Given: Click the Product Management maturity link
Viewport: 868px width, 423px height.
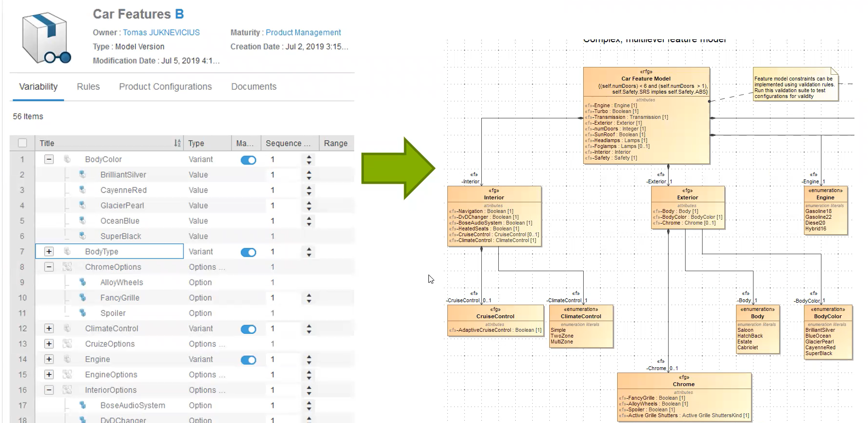Looking at the screenshot, I should tap(303, 33).
